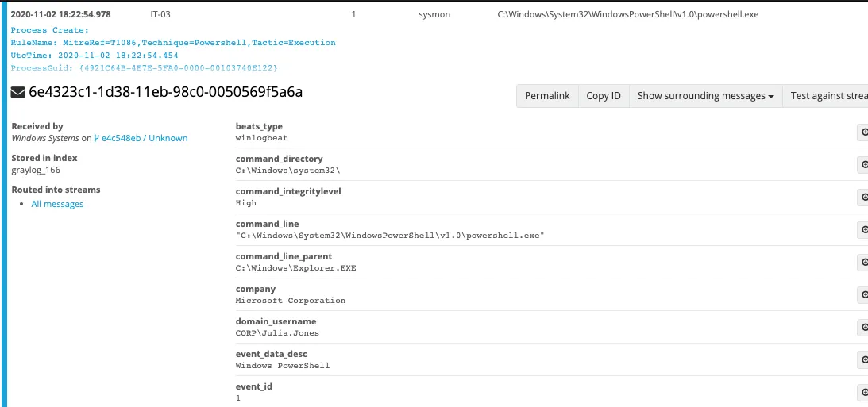Click the Microsoft Corporation value
The width and height of the screenshot is (868, 407).
point(291,301)
